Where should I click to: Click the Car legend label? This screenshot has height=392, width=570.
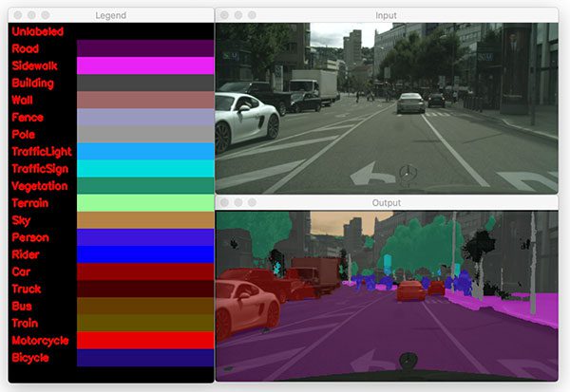click(21, 271)
